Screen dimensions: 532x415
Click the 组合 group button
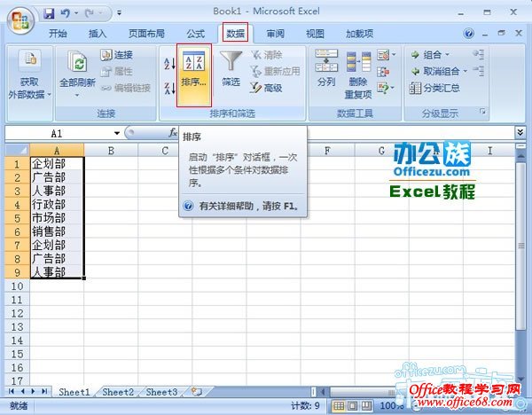click(426, 55)
